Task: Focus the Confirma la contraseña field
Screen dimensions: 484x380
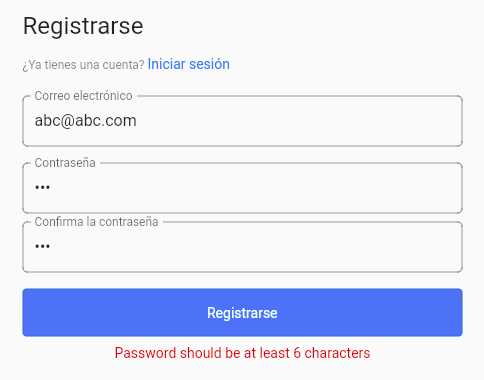Action: point(242,247)
